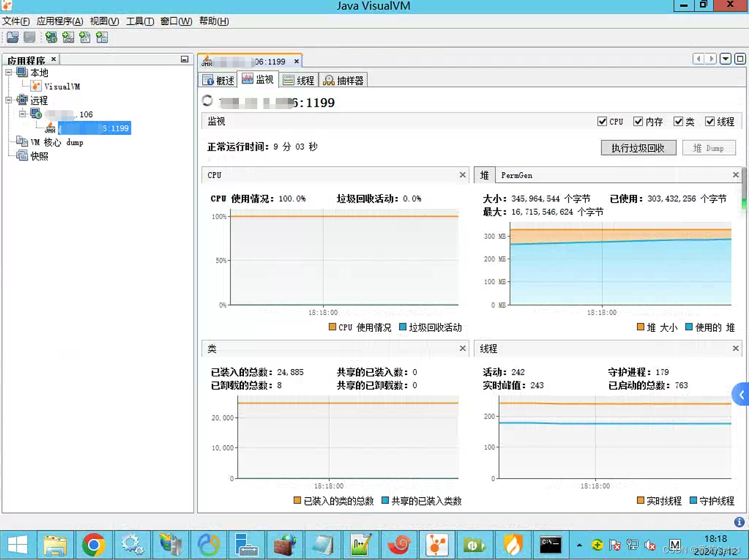Close the 线程 chart panel

click(x=736, y=348)
